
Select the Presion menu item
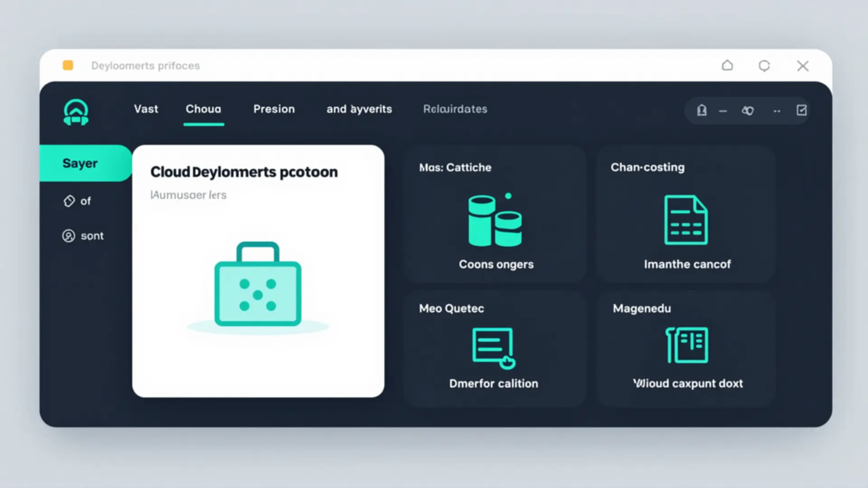[274, 109]
